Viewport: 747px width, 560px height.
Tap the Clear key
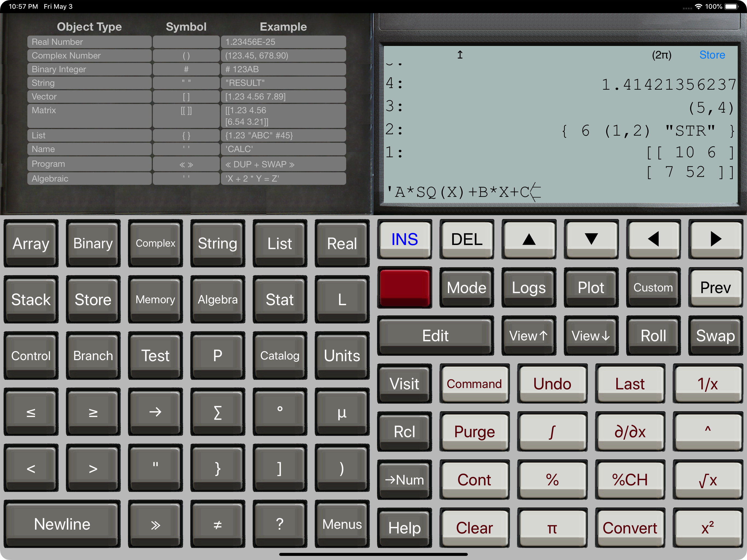point(474,528)
